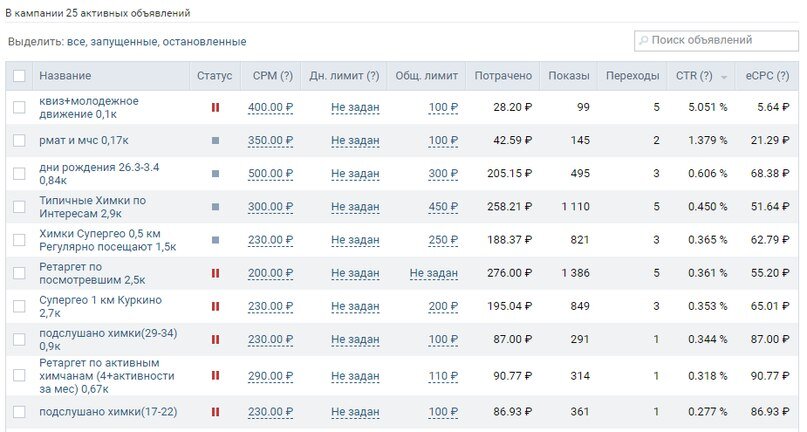Sort table by Потрачено column header

[503, 76]
